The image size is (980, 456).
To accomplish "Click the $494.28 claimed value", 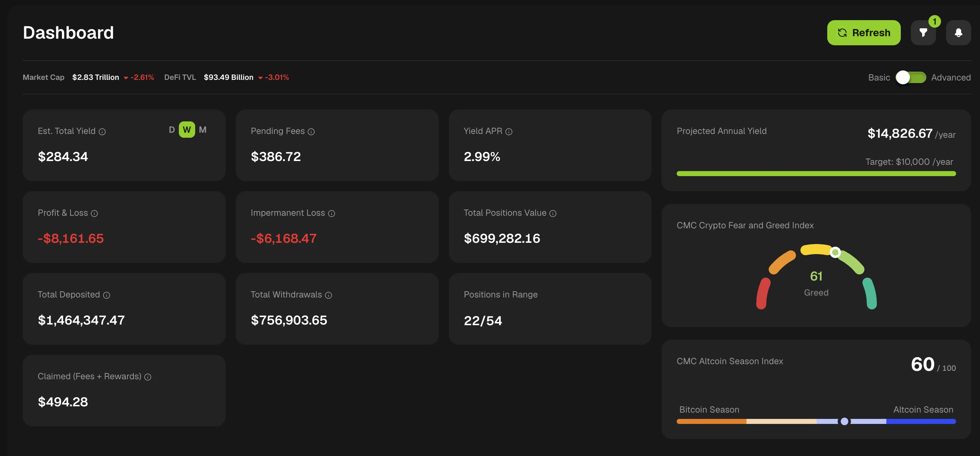I will tap(63, 402).
